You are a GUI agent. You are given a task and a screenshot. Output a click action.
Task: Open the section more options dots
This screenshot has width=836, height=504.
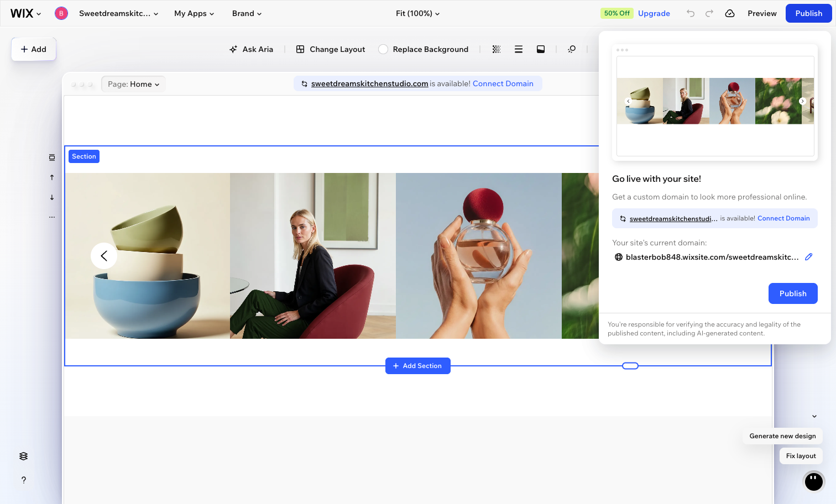tap(52, 217)
